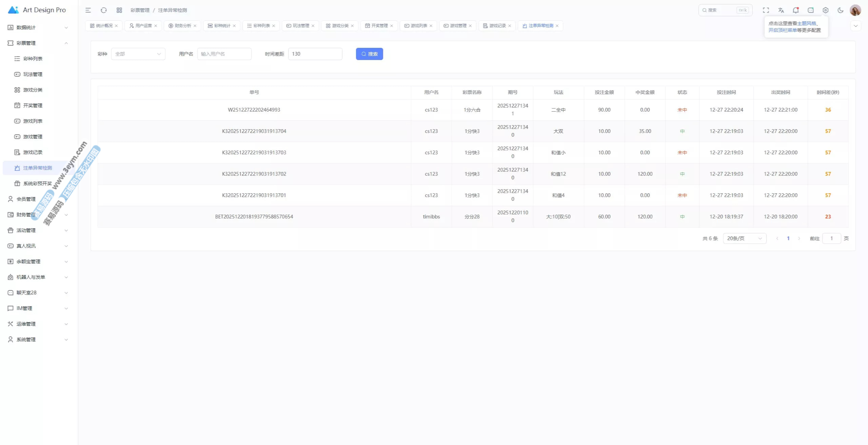Focus the 用户名 input field
Image resolution: width=868 pixels, height=445 pixels.
click(x=224, y=54)
